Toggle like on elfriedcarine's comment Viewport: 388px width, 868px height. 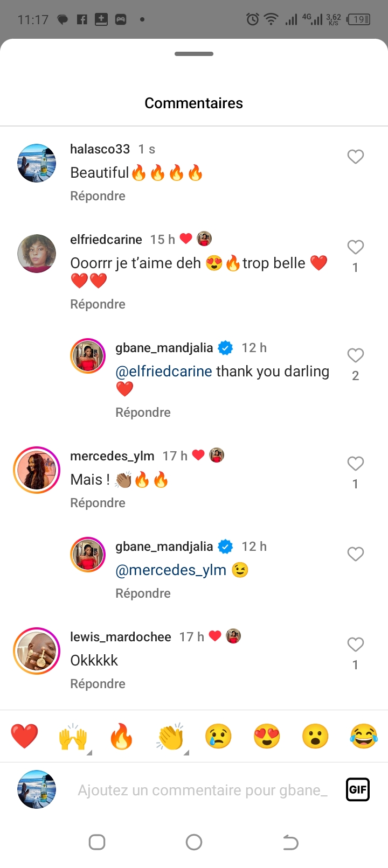tap(355, 247)
